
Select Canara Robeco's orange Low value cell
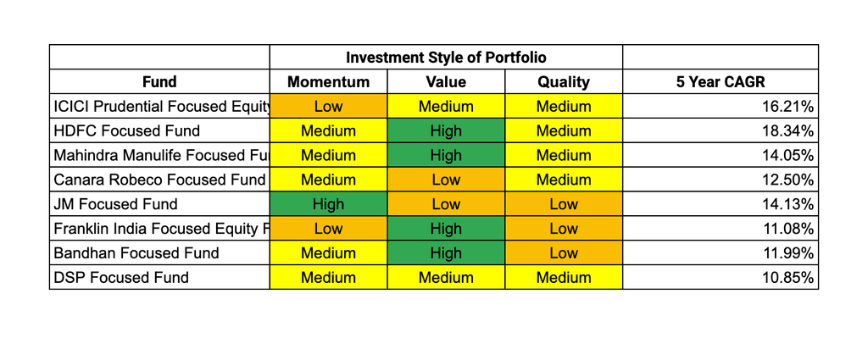coord(446,180)
